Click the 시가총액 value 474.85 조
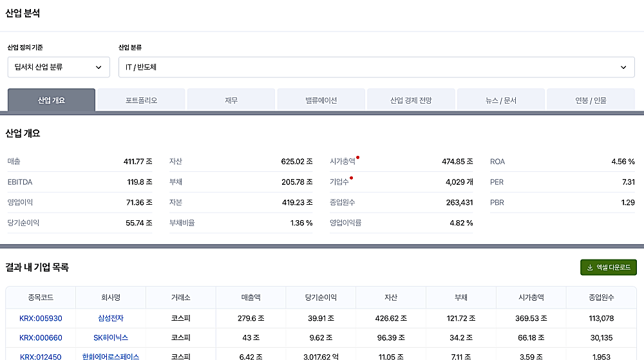Viewport: 644px width, 360px height. click(457, 161)
